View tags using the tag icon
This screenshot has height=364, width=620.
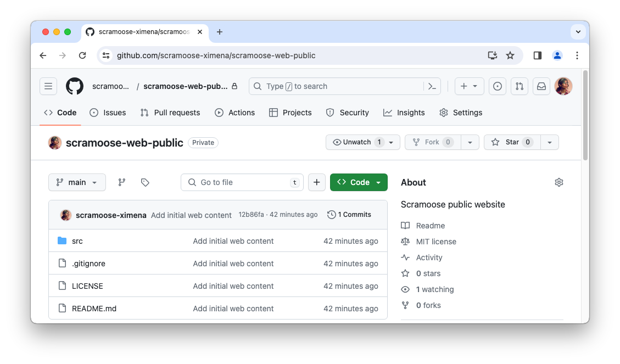(x=145, y=182)
